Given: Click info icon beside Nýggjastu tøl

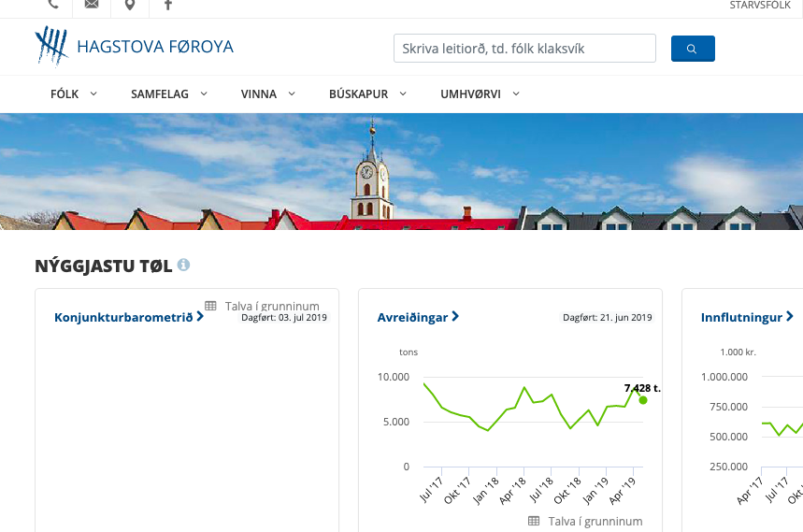Looking at the screenshot, I should [x=184, y=266].
